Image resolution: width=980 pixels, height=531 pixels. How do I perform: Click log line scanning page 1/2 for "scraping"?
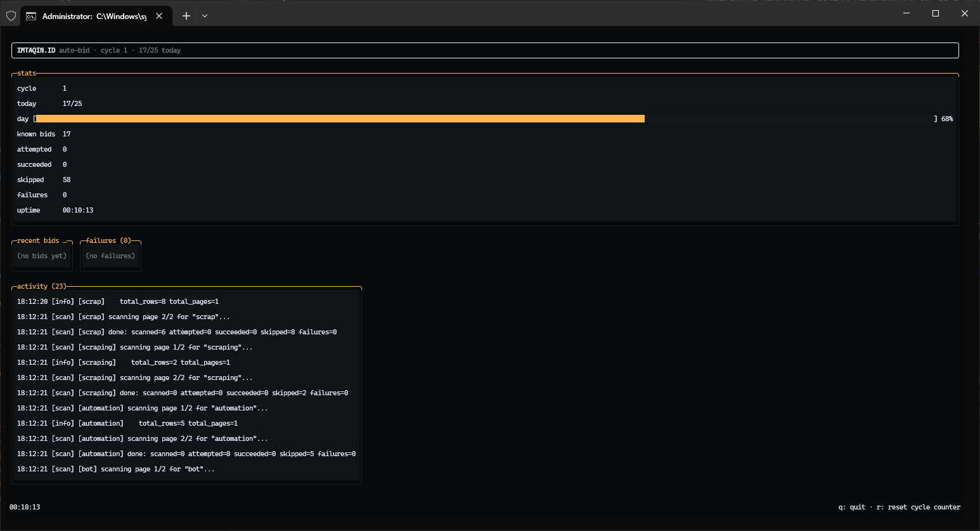point(135,347)
